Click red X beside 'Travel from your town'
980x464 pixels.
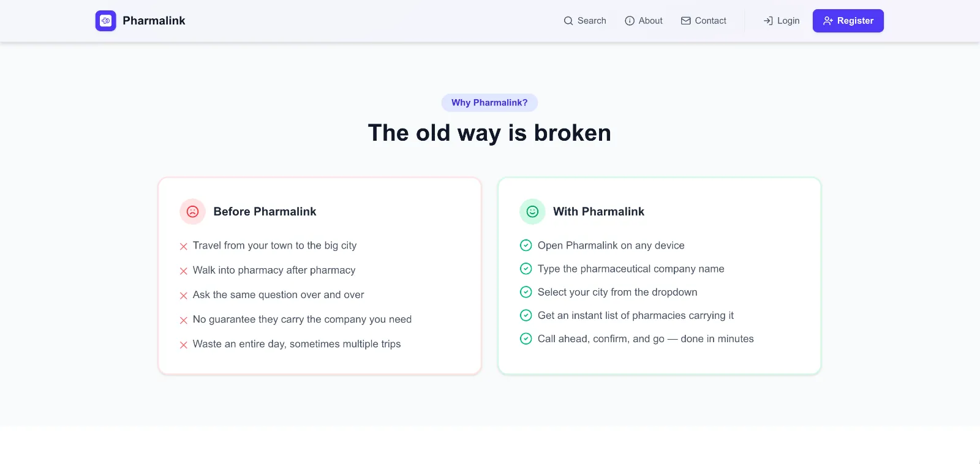[x=184, y=247]
